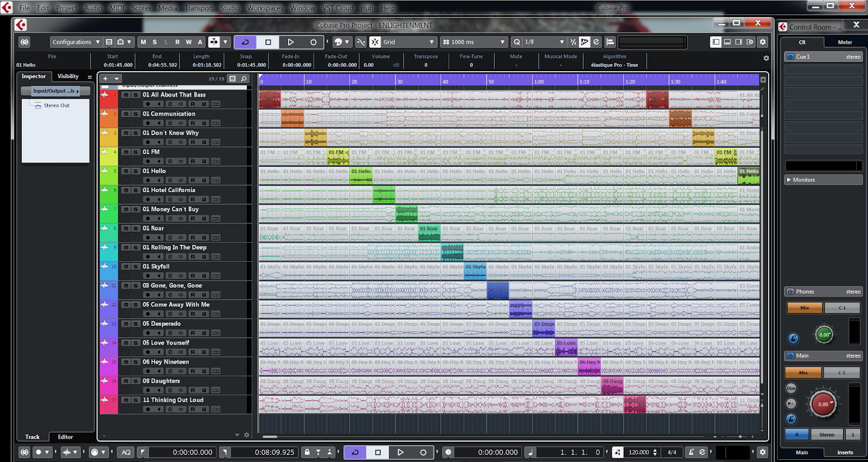Click the red color strip of track 1

[x=108, y=99]
